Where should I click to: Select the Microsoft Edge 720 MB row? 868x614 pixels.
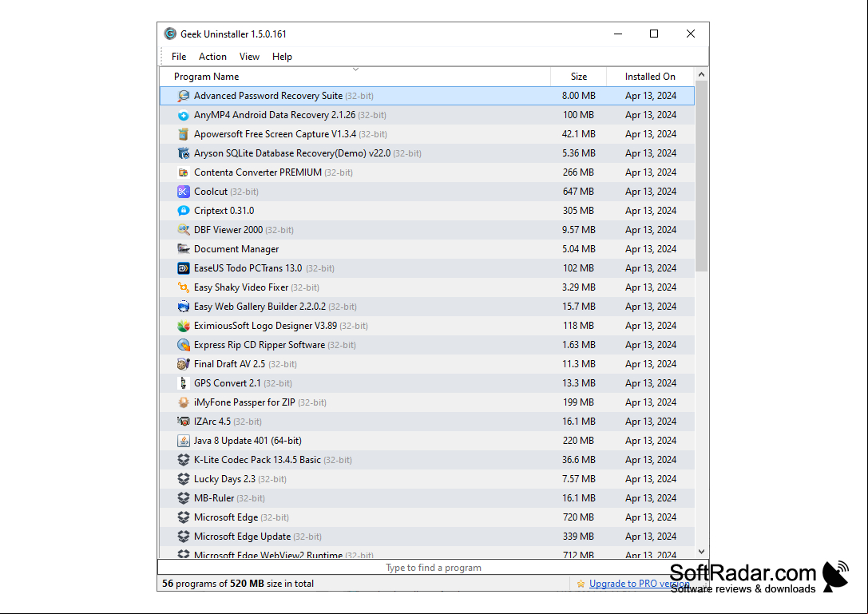pos(427,517)
